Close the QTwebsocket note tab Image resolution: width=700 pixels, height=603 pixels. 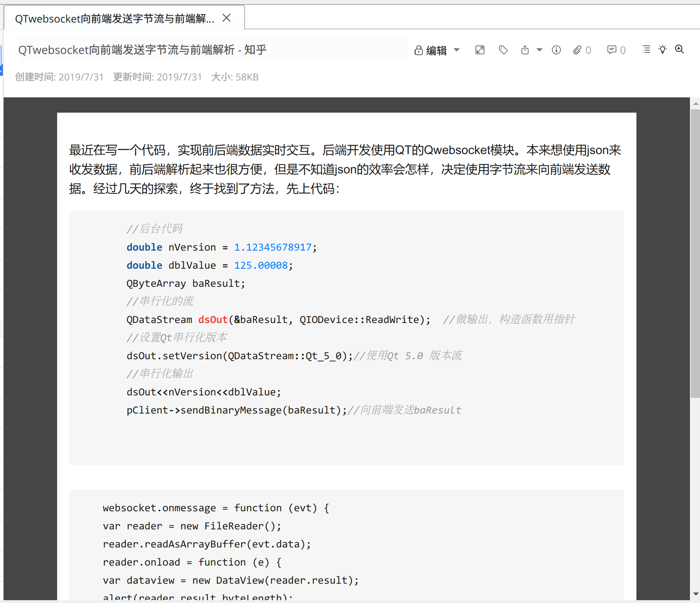click(226, 18)
